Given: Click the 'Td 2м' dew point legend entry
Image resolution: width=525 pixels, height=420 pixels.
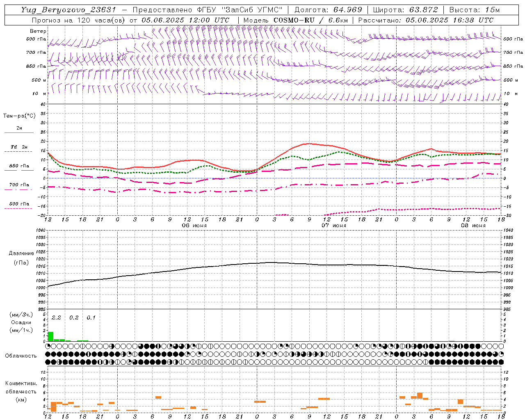Looking at the screenshot, I should click(19, 147).
